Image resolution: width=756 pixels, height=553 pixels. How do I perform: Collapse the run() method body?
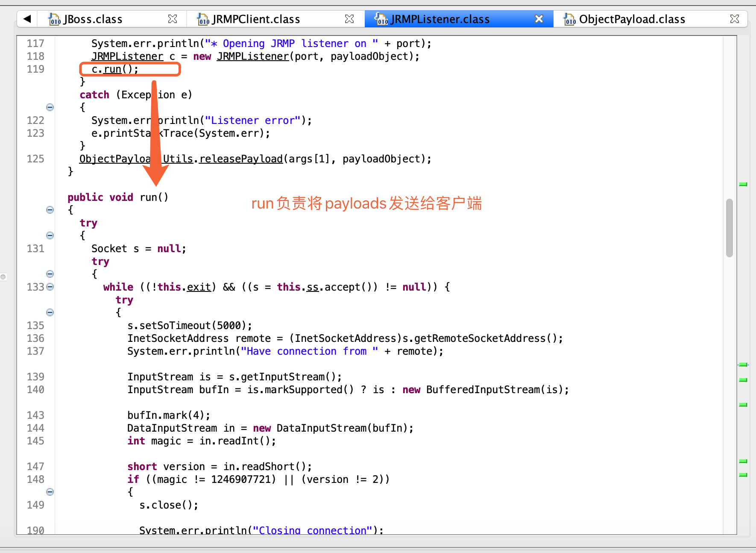(x=50, y=210)
